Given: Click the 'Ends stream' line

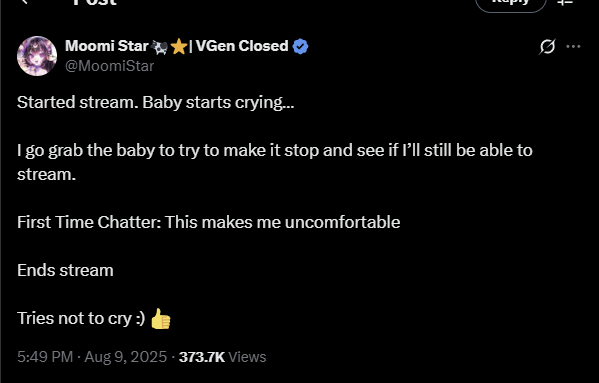Looking at the screenshot, I should pyautogui.click(x=65, y=270).
